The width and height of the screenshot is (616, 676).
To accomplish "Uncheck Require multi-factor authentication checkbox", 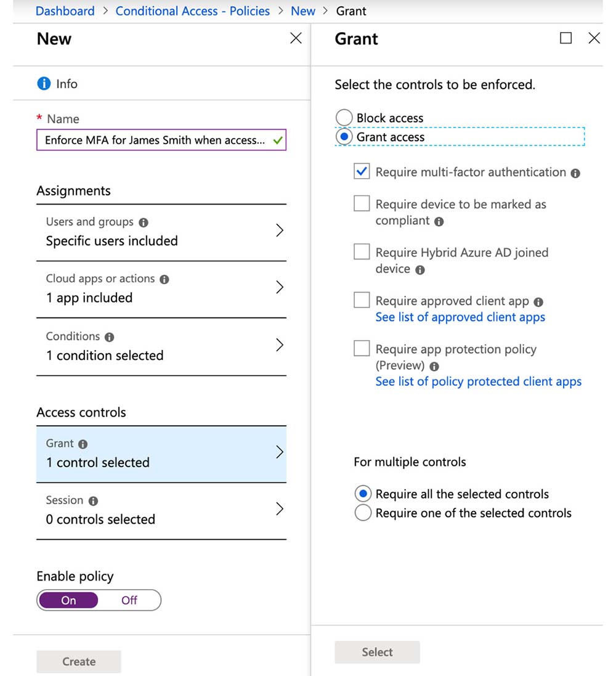I will pyautogui.click(x=362, y=172).
